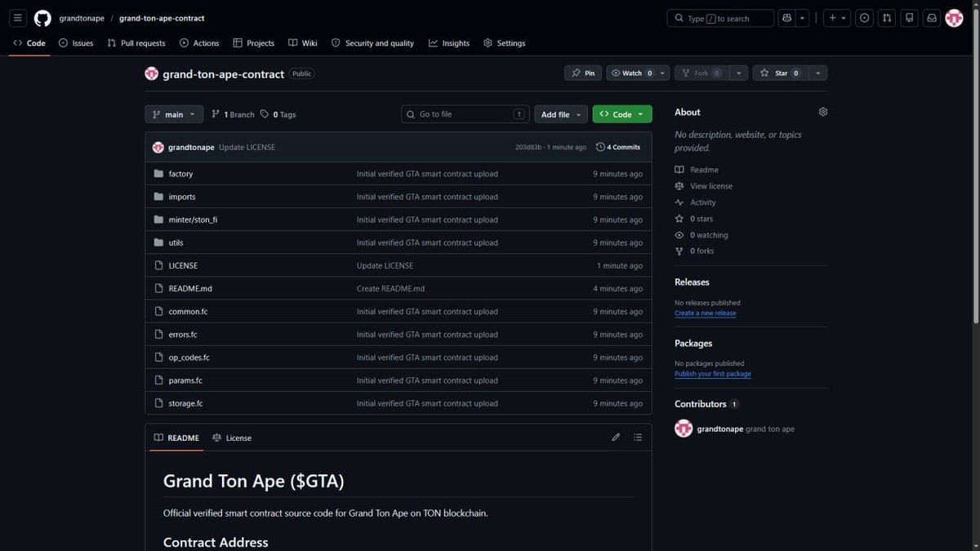Click the tag icon next to 0 Tags

click(265, 114)
